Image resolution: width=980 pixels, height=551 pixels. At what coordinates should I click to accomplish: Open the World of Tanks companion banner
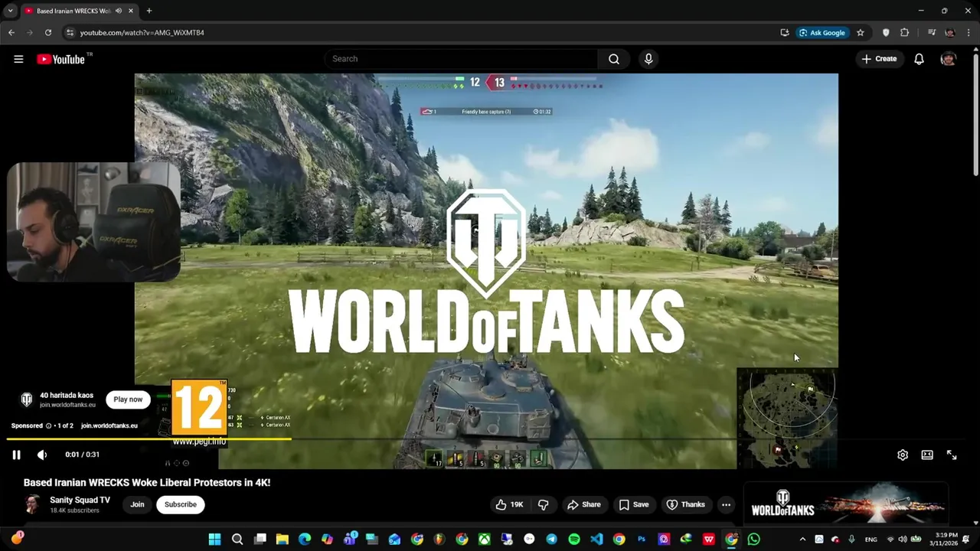coord(846,503)
